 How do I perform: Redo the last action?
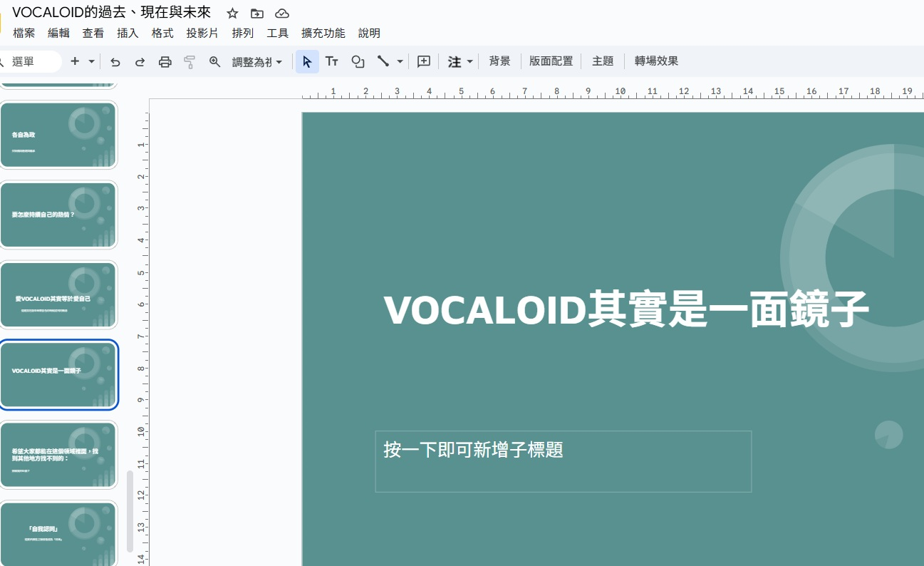(140, 62)
